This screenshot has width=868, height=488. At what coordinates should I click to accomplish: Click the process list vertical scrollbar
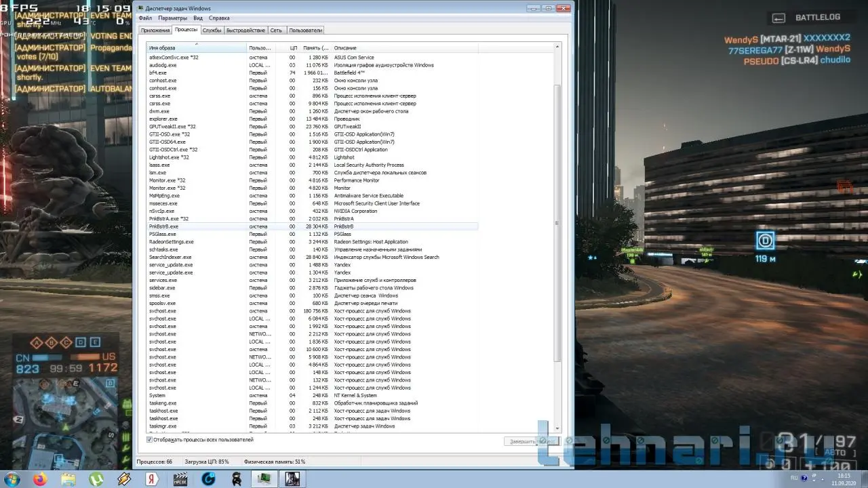point(558,224)
